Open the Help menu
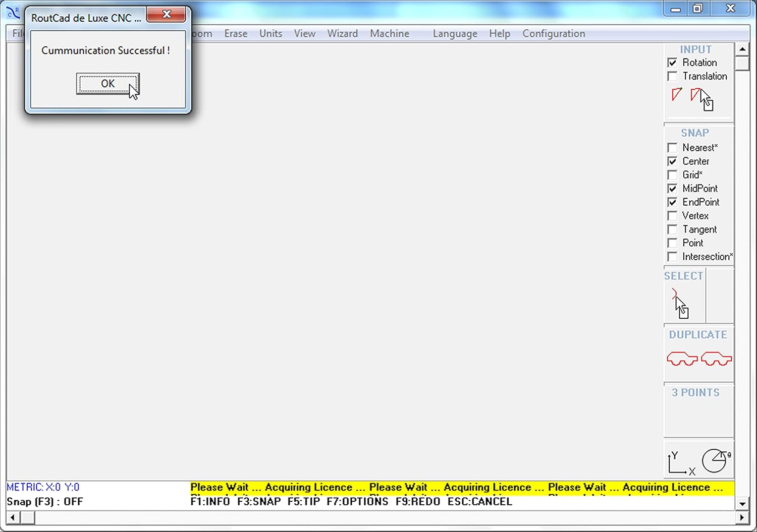 pyautogui.click(x=500, y=33)
